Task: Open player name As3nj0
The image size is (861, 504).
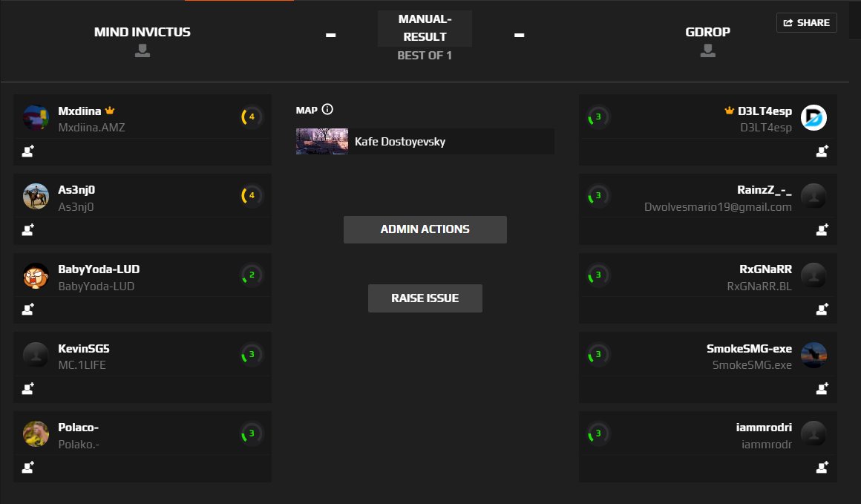Action: click(x=76, y=190)
